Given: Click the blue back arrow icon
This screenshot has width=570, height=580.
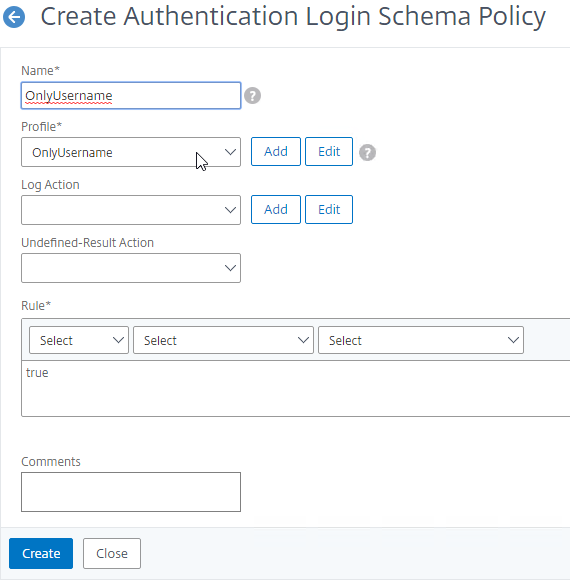Looking at the screenshot, I should (x=14, y=17).
